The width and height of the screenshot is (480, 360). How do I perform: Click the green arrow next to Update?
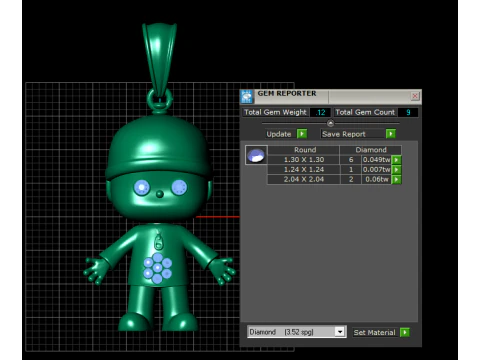coord(302,134)
